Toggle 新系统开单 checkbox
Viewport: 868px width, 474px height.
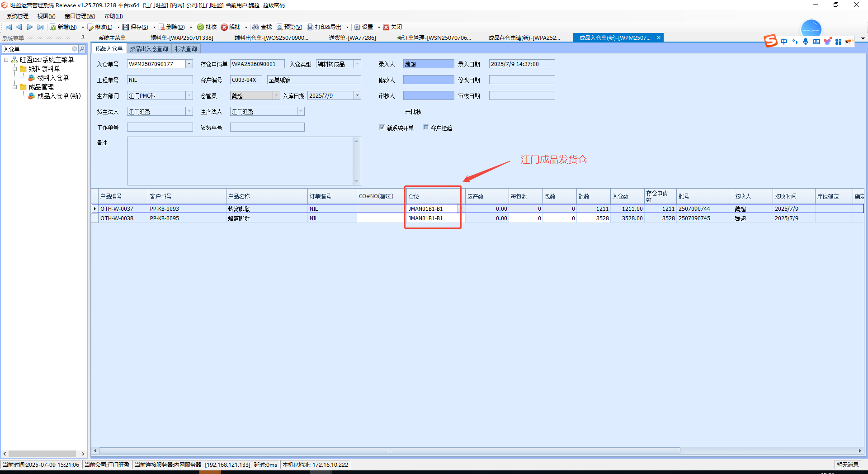pyautogui.click(x=382, y=128)
